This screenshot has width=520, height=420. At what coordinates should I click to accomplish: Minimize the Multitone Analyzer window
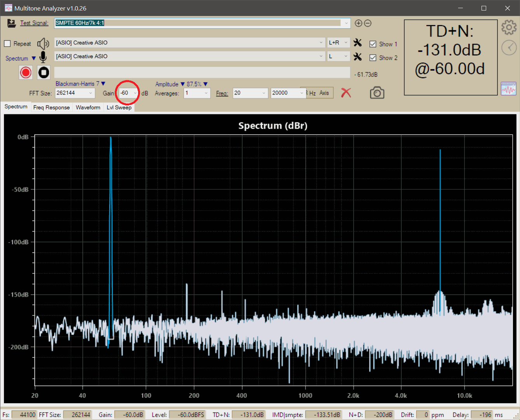coord(460,8)
